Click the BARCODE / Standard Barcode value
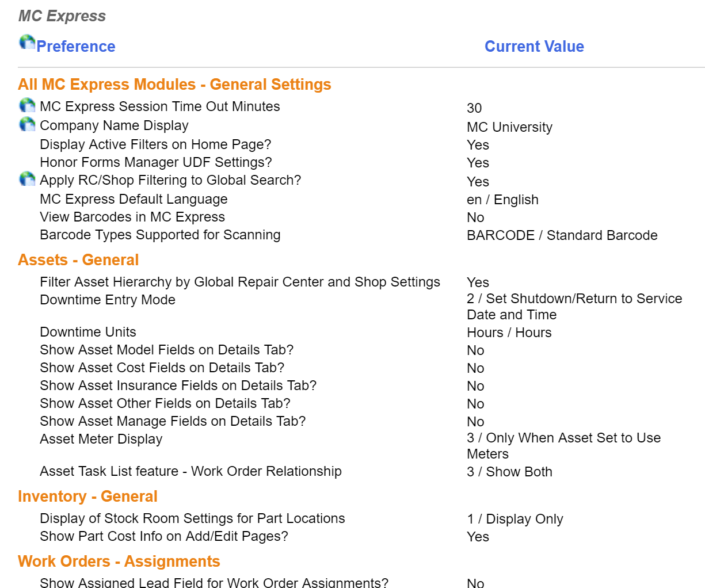Screen dimensions: 705x588 pyautogui.click(x=562, y=235)
